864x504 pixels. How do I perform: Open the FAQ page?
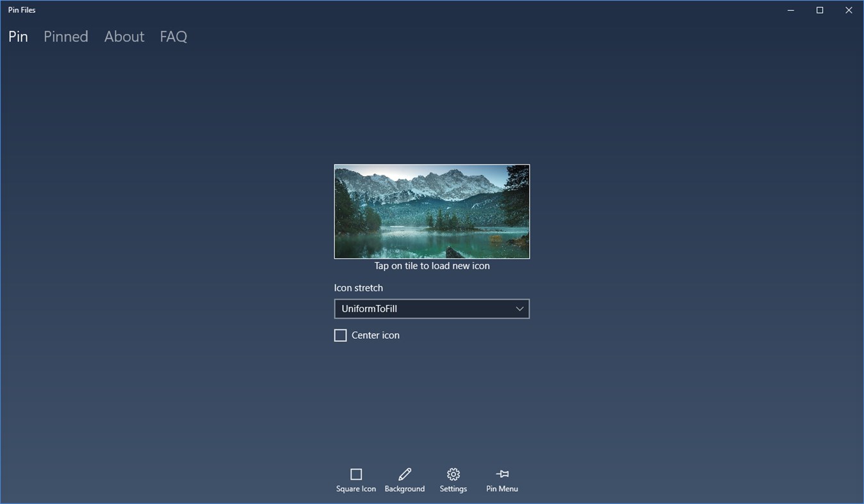[x=173, y=37]
